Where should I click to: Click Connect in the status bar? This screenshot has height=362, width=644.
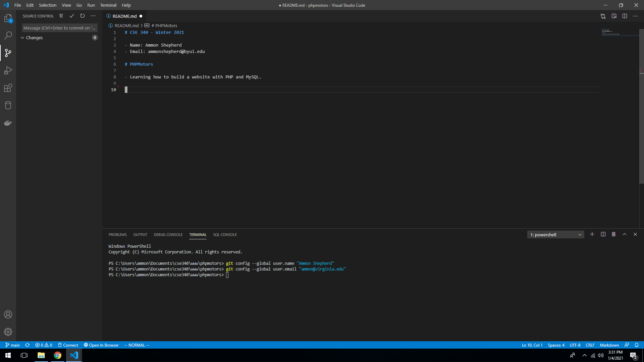(x=68, y=345)
